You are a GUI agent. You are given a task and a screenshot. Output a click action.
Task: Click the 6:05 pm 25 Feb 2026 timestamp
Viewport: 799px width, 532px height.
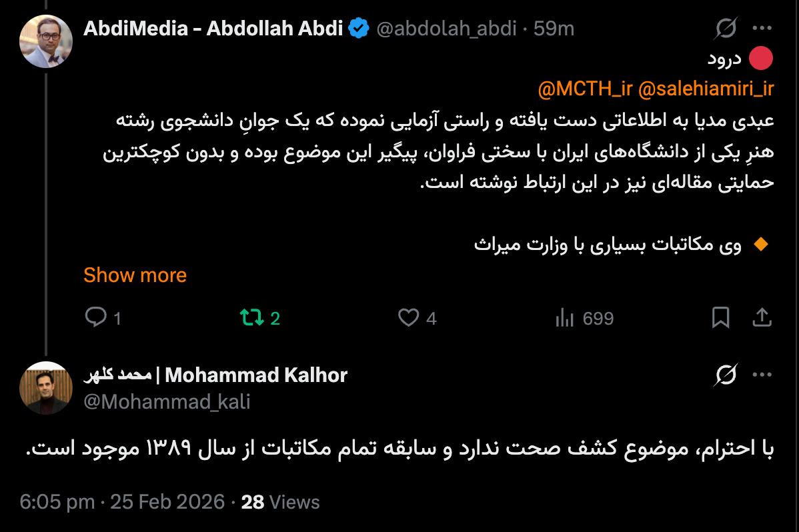[122, 502]
